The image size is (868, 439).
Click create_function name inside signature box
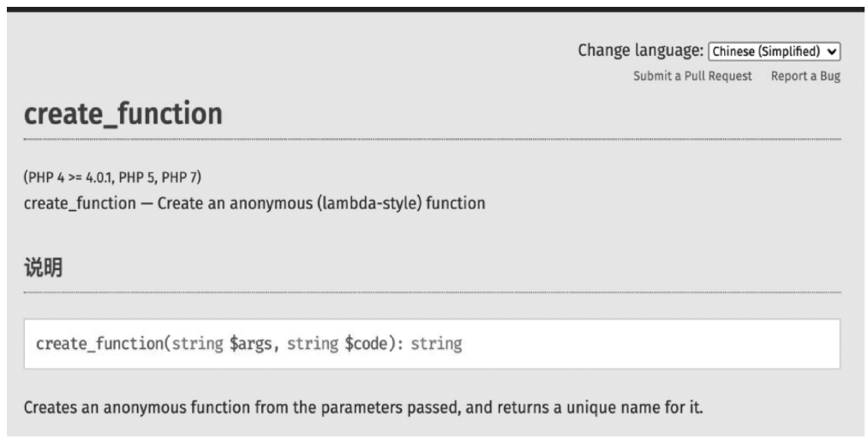[99, 344]
